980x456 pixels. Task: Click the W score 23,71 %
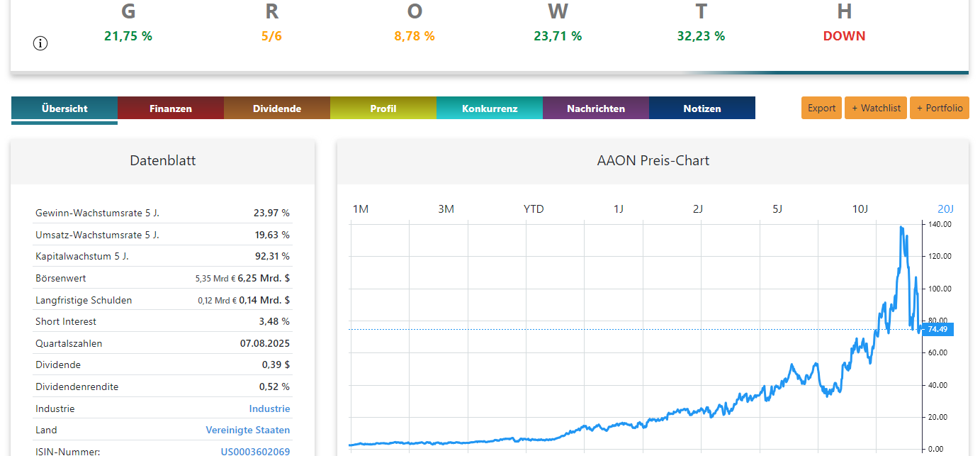(558, 36)
